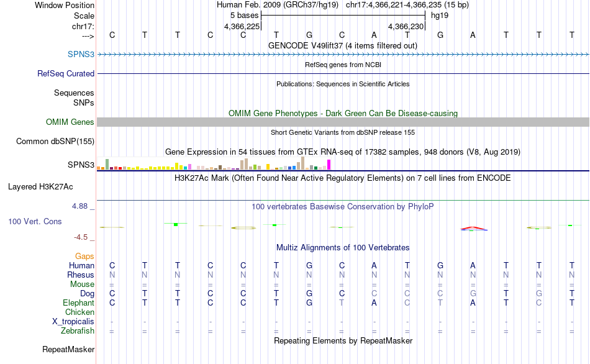Click Publications: Sequences in Scientific Articles title
This screenshot has width=590, height=364.
click(343, 84)
